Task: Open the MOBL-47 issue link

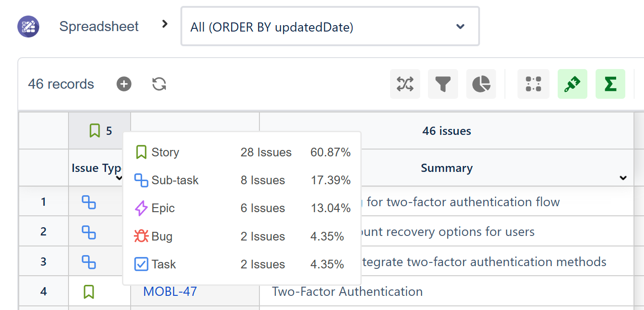Action: point(170,291)
